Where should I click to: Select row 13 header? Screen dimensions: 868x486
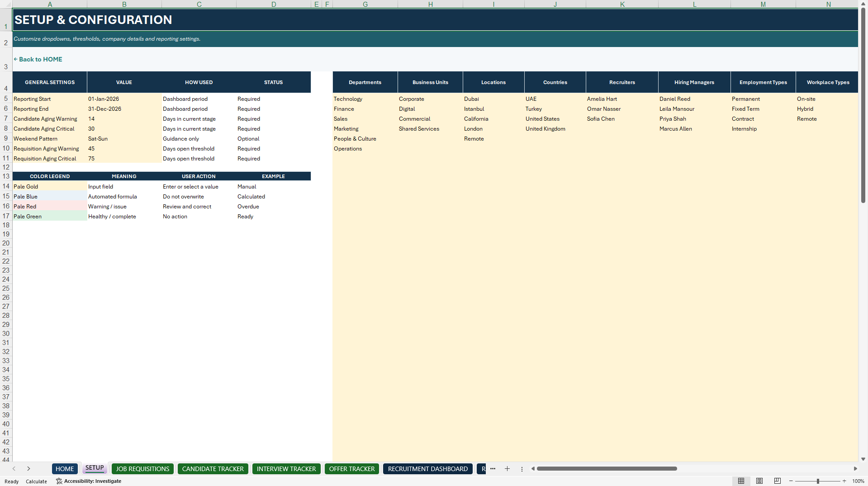click(6, 176)
